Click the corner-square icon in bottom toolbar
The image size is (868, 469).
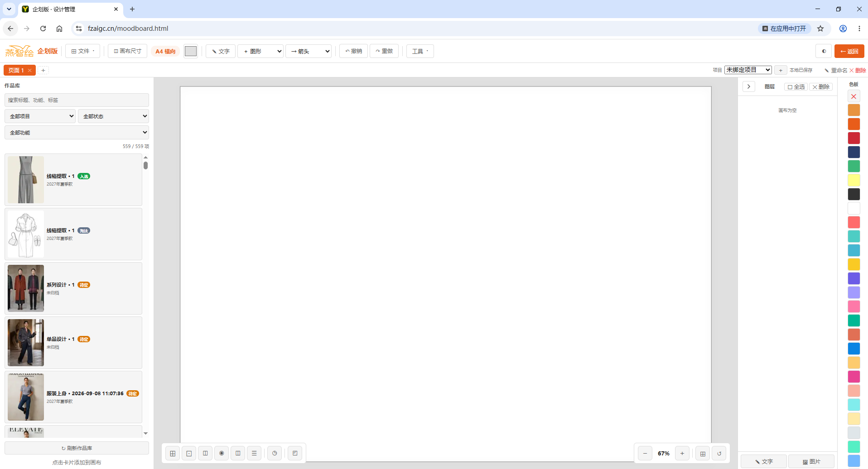pyautogui.click(x=295, y=453)
